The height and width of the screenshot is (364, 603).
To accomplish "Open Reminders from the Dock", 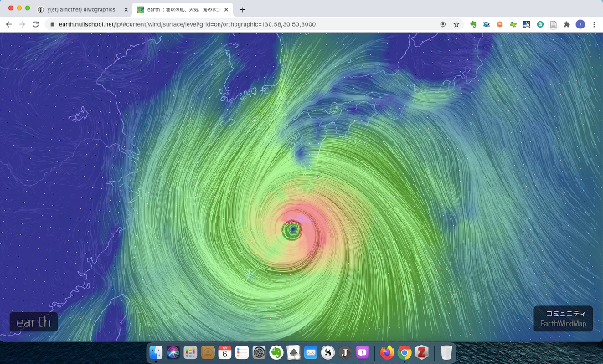I will click(x=242, y=352).
